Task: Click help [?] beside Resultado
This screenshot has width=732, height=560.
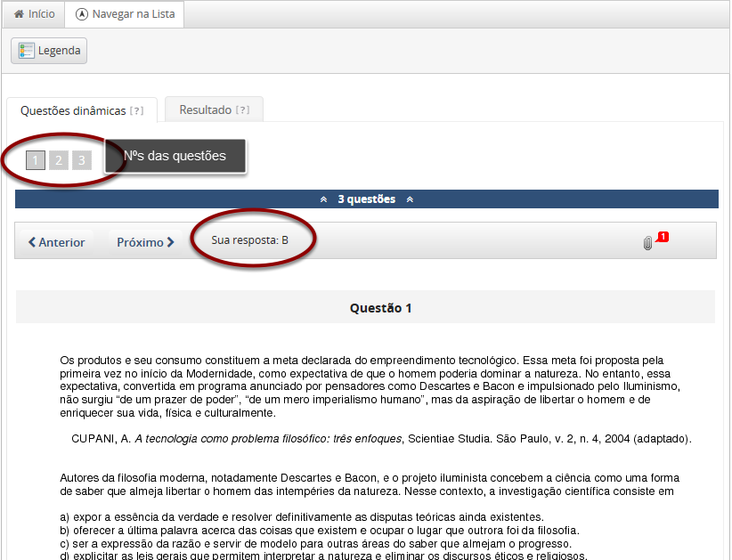Action: tap(242, 110)
